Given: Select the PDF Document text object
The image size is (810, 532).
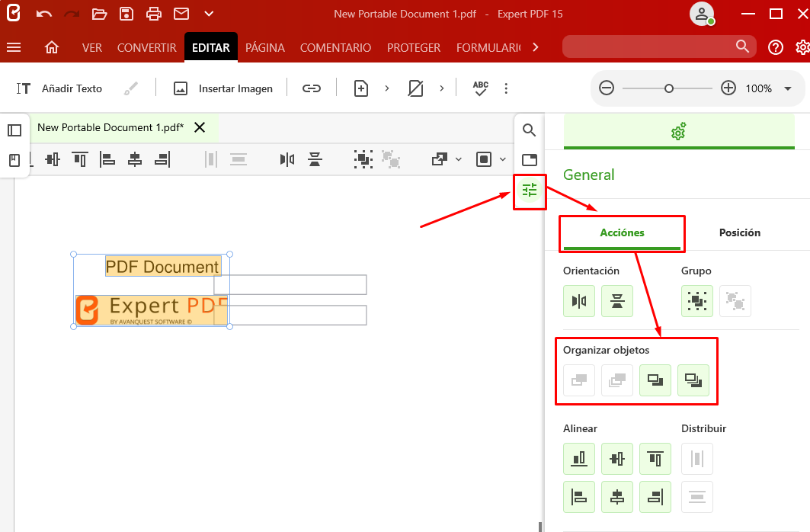Looking at the screenshot, I should (163, 267).
